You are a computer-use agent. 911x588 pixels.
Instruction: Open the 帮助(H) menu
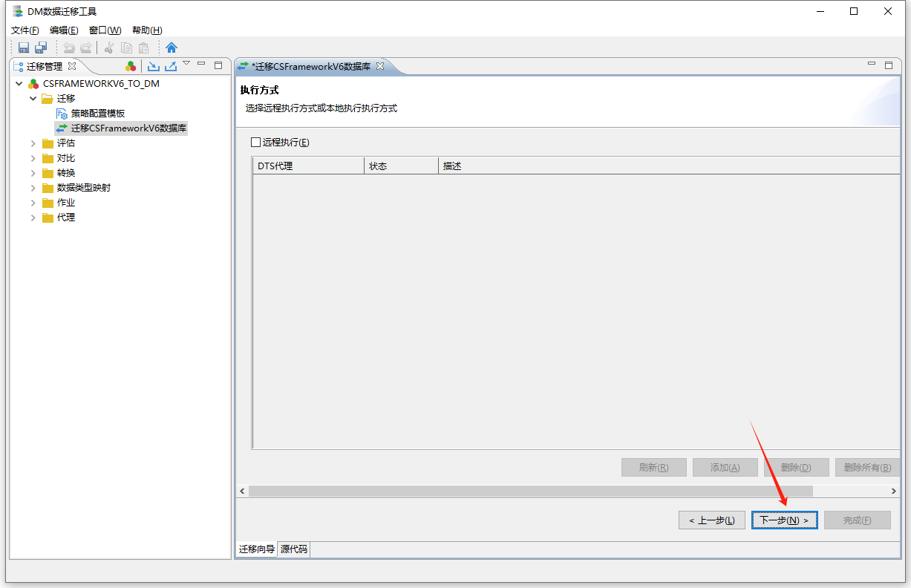pos(147,30)
